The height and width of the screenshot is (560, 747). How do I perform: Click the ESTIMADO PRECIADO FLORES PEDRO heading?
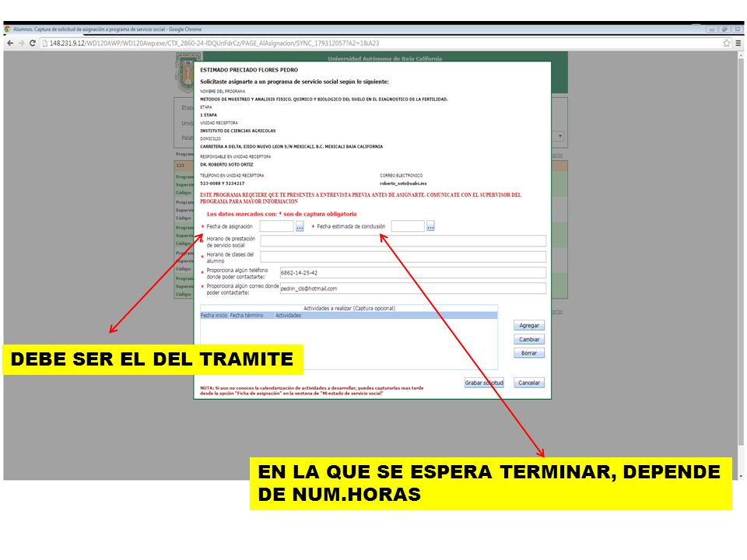pyautogui.click(x=249, y=70)
